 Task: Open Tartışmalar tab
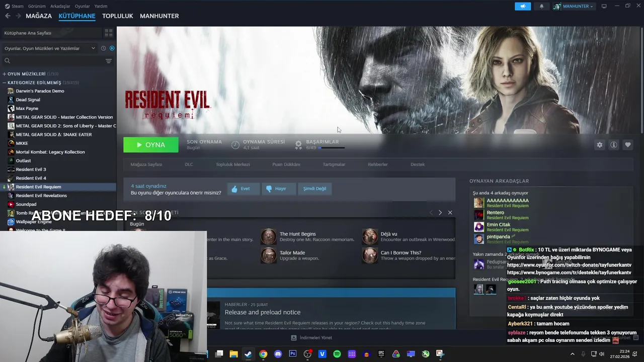(334, 164)
